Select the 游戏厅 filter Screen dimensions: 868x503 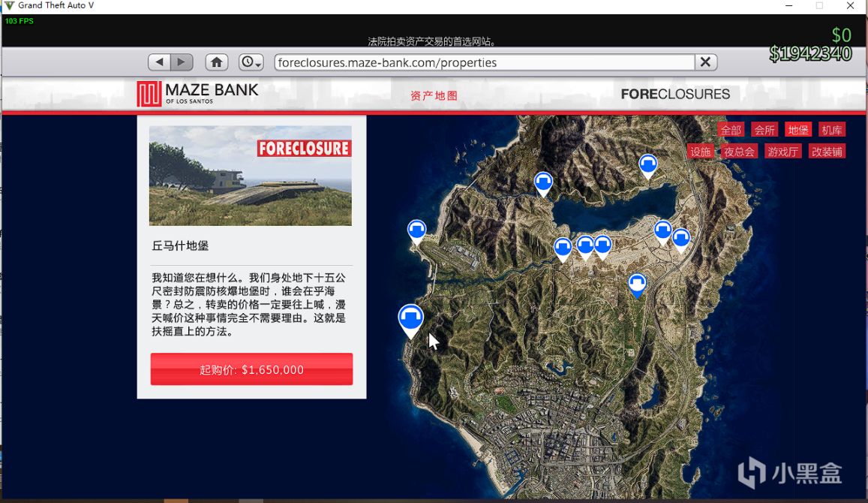coord(782,152)
